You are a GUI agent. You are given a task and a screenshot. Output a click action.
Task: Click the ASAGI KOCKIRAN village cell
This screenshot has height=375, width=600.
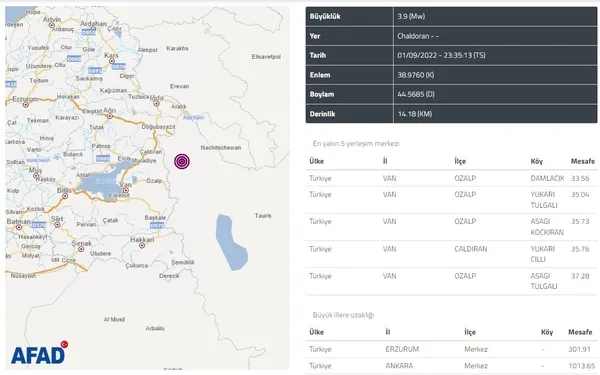547,227
